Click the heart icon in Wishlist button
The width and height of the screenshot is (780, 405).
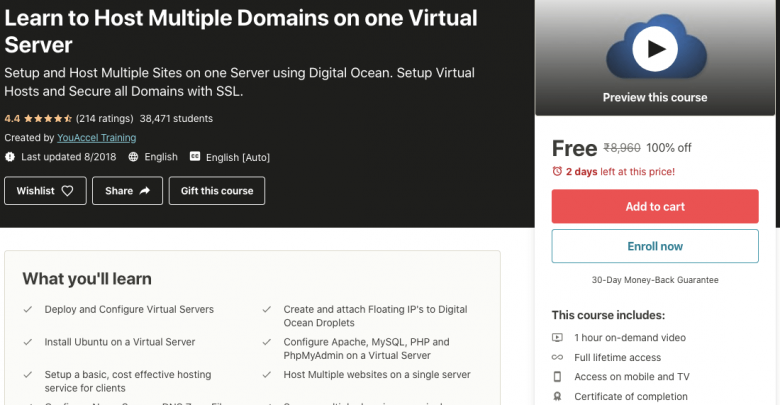tap(67, 191)
